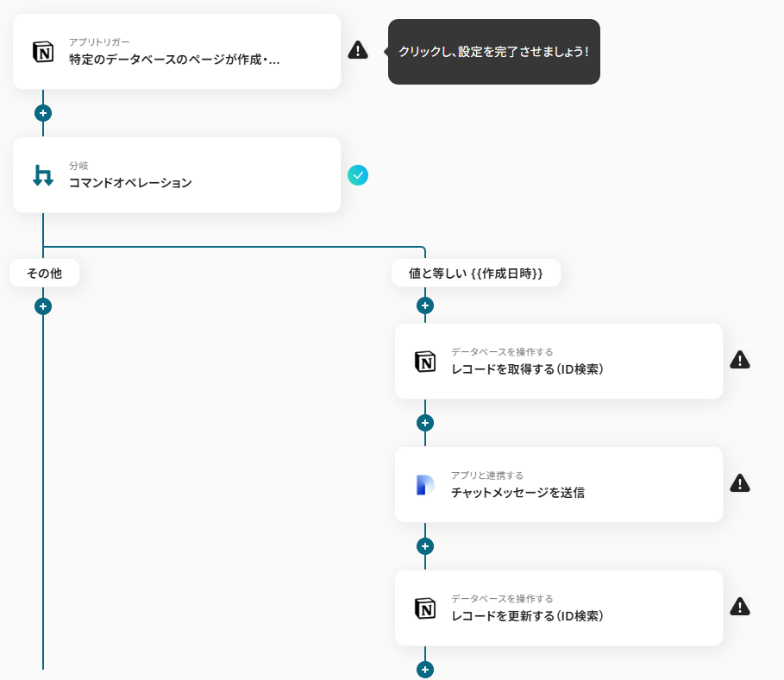Viewport: 784px width, 680px height.
Task: Click the tooltip クリックし、設定を完了させましょう!
Action: point(494,52)
